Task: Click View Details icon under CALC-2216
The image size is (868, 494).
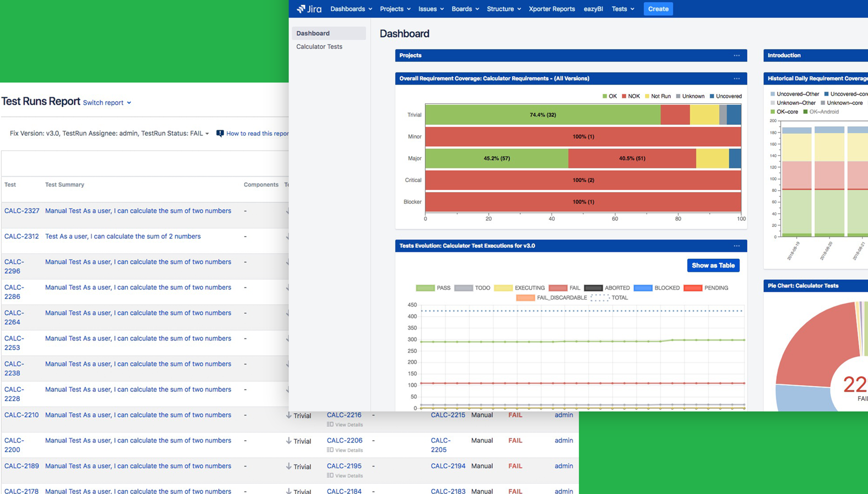Action: click(330, 425)
